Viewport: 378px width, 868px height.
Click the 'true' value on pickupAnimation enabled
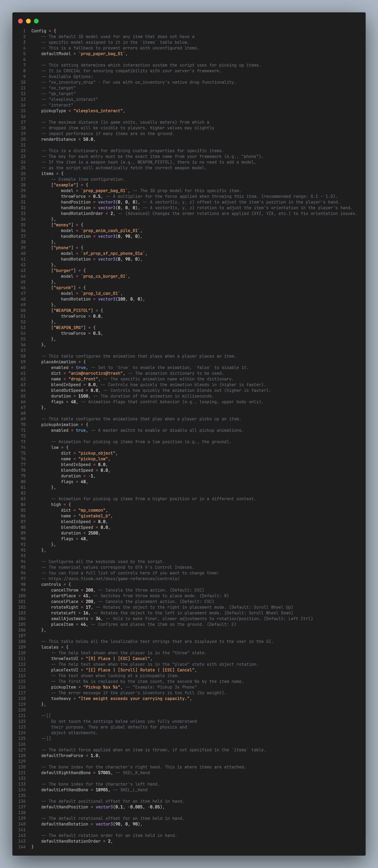point(80,430)
